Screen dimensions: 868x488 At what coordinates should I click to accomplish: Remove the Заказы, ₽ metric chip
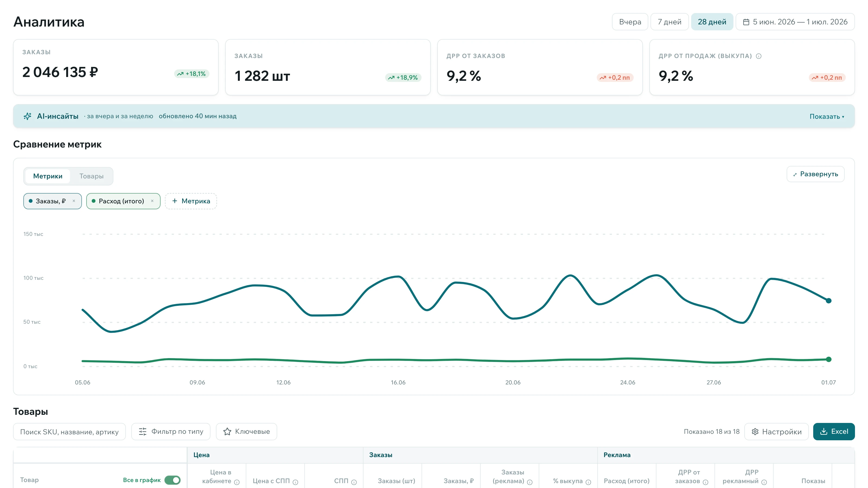[x=74, y=201]
